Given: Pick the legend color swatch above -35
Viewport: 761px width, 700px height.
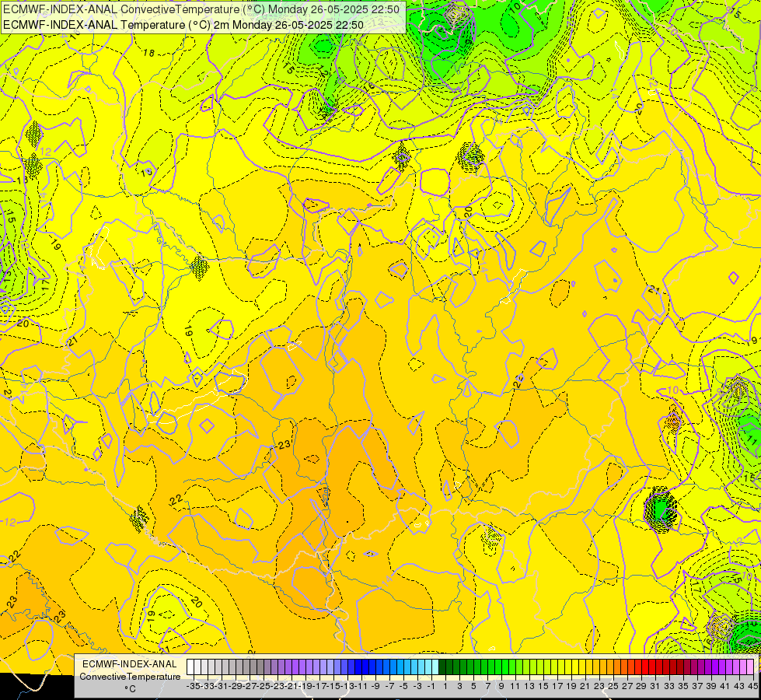Looking at the screenshot, I should (190, 667).
